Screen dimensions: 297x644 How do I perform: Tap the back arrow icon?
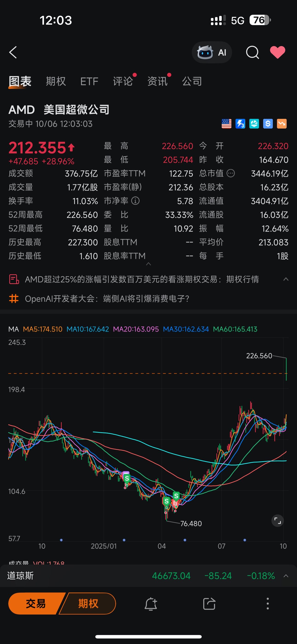13,53
